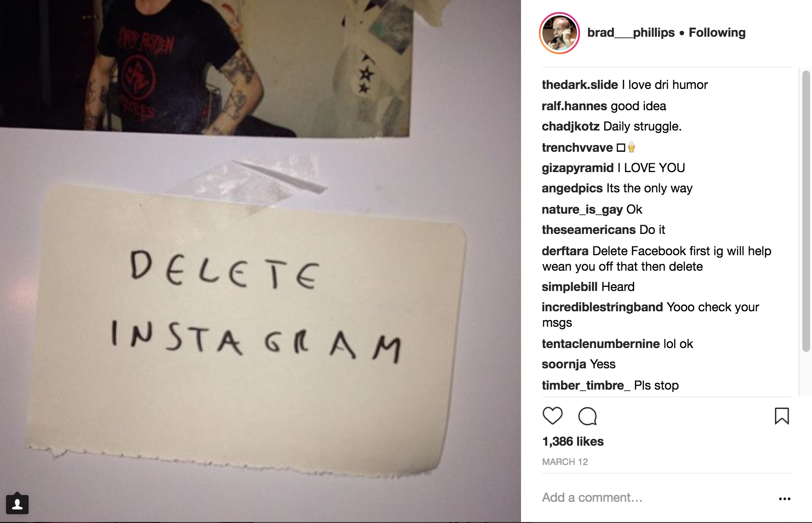Click the brad___phillips username
This screenshot has height=523, width=812.
tap(631, 32)
